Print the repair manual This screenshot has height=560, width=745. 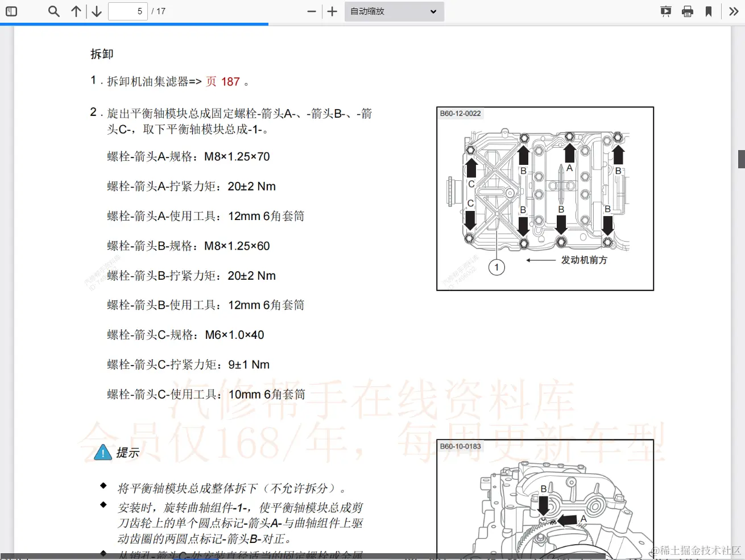click(x=688, y=11)
